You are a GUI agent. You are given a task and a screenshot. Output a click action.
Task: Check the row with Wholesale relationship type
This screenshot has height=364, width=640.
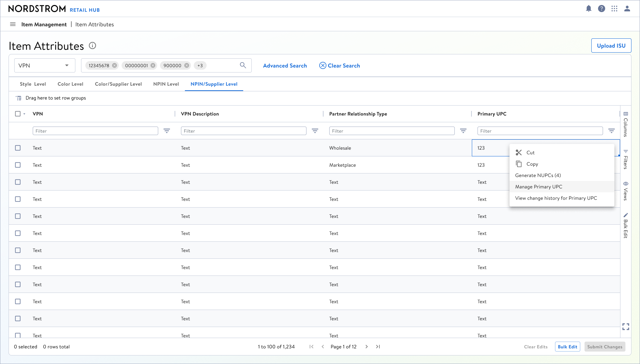pos(18,148)
